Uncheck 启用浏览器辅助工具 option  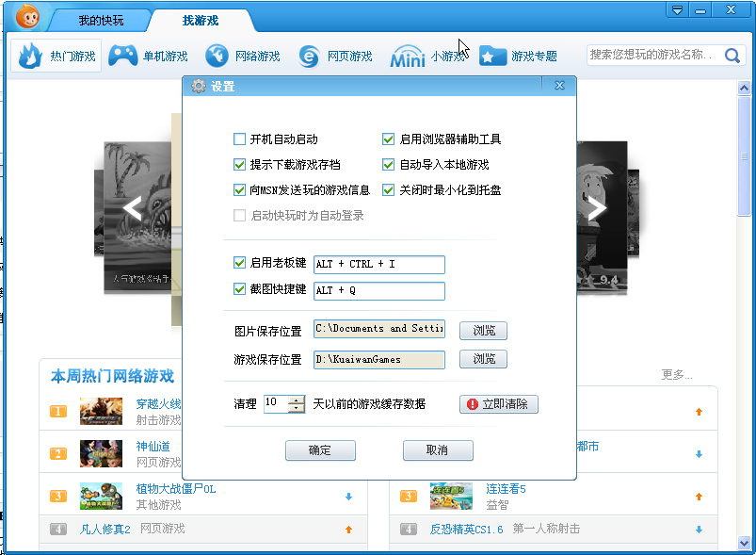click(388, 139)
